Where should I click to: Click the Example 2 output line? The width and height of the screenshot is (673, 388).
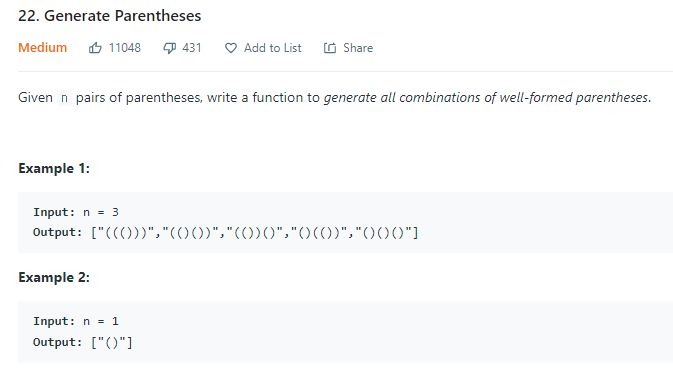click(x=83, y=342)
